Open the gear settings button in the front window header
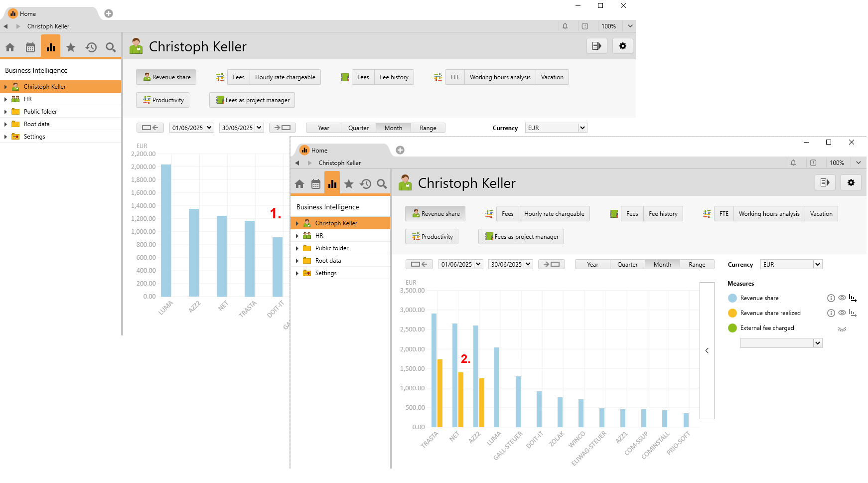Screen dimensions: 868x483 [x=851, y=182]
